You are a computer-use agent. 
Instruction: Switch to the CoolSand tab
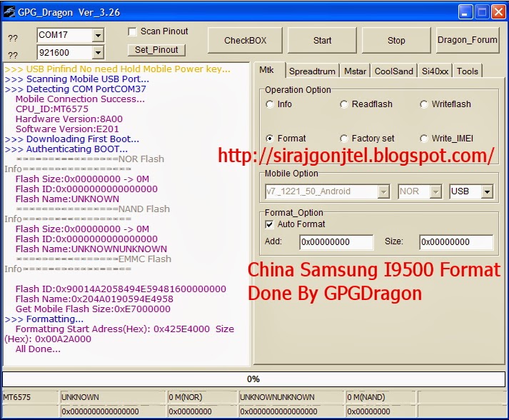394,71
